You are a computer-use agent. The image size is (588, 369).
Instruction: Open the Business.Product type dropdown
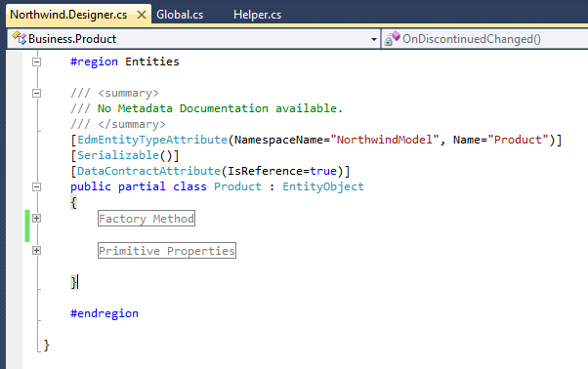click(193, 39)
